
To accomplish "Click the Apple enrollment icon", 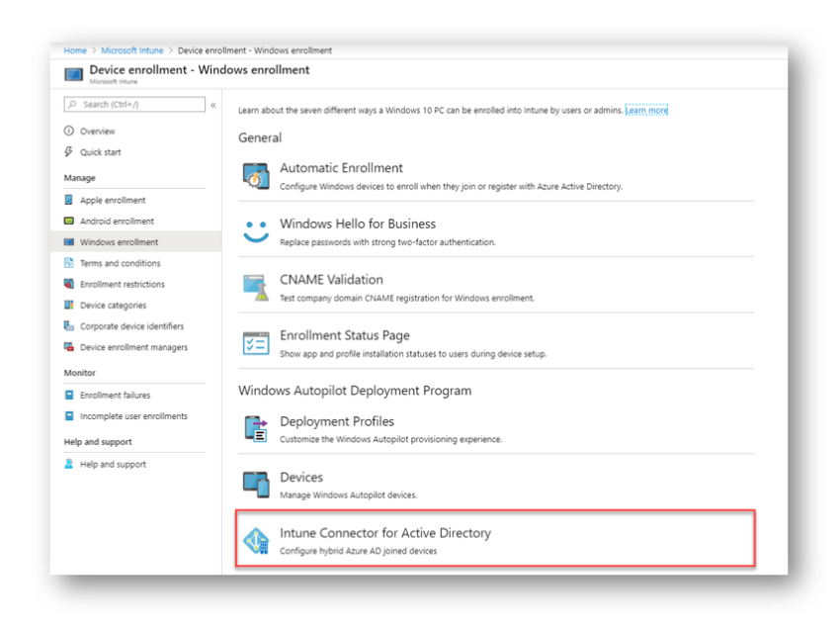I will (69, 200).
